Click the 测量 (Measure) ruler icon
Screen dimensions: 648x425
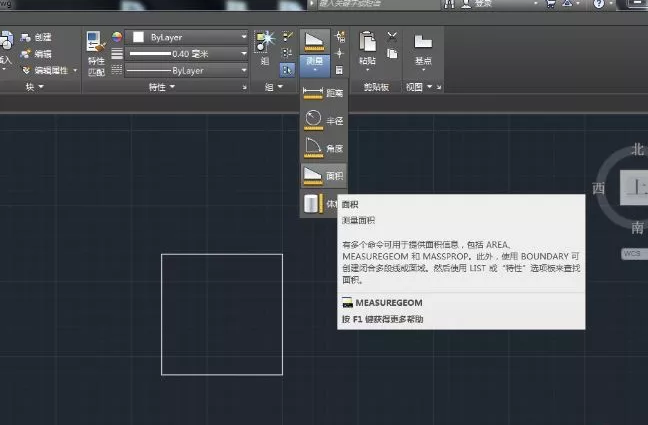tap(314, 41)
